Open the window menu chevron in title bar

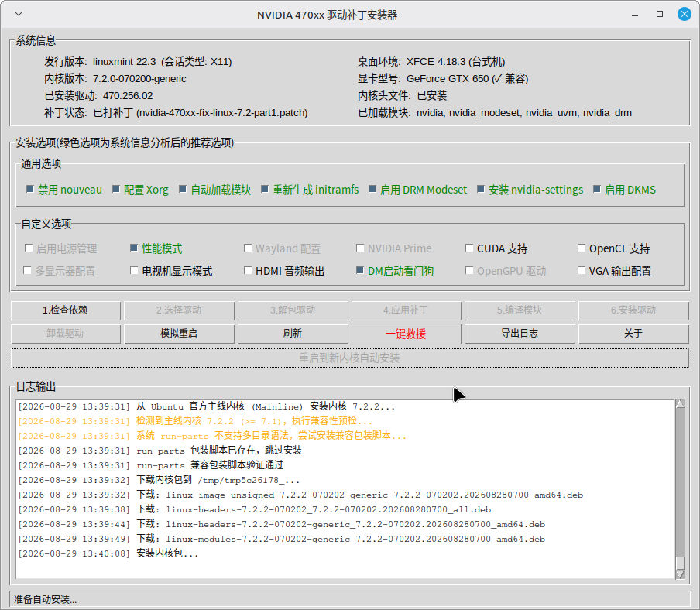[x=19, y=14]
